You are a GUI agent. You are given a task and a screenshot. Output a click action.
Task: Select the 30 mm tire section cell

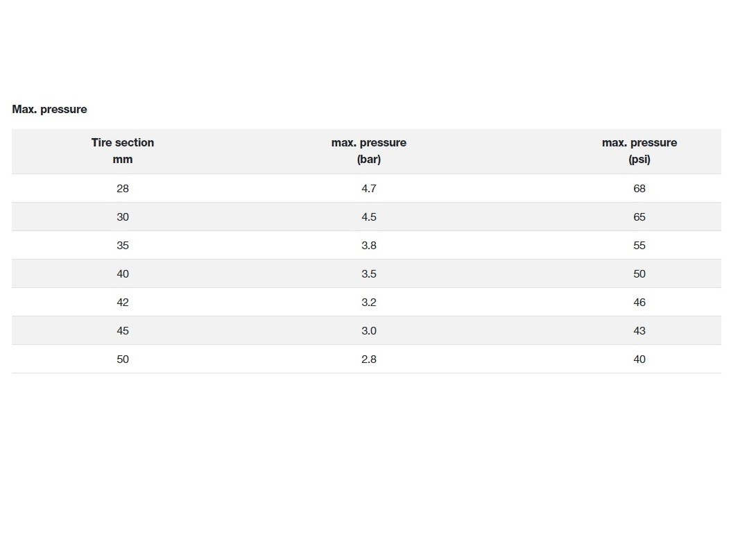click(123, 217)
